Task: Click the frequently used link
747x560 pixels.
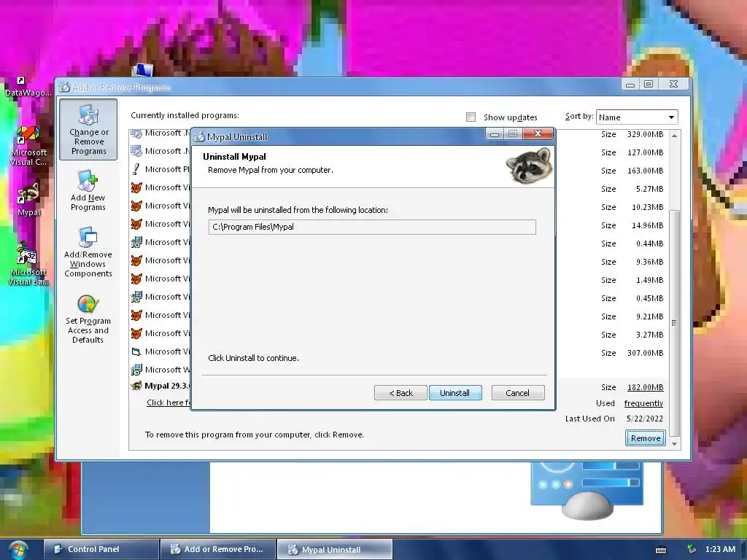Action: point(643,403)
